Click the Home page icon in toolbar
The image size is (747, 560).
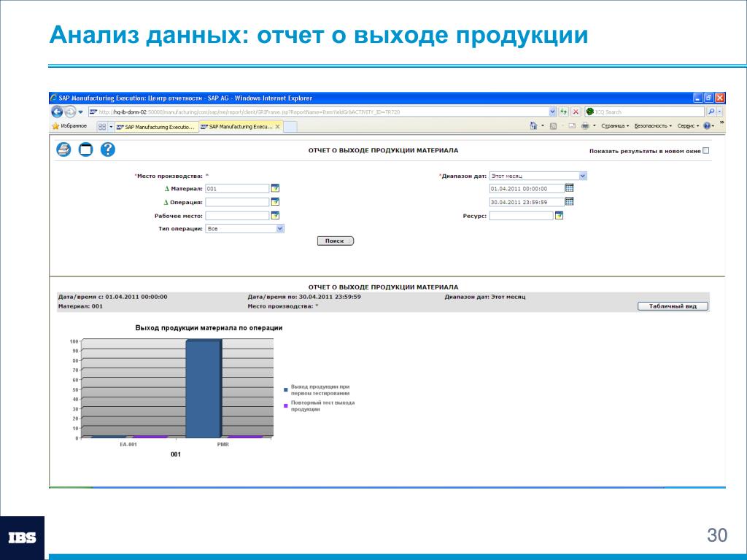[x=533, y=125]
